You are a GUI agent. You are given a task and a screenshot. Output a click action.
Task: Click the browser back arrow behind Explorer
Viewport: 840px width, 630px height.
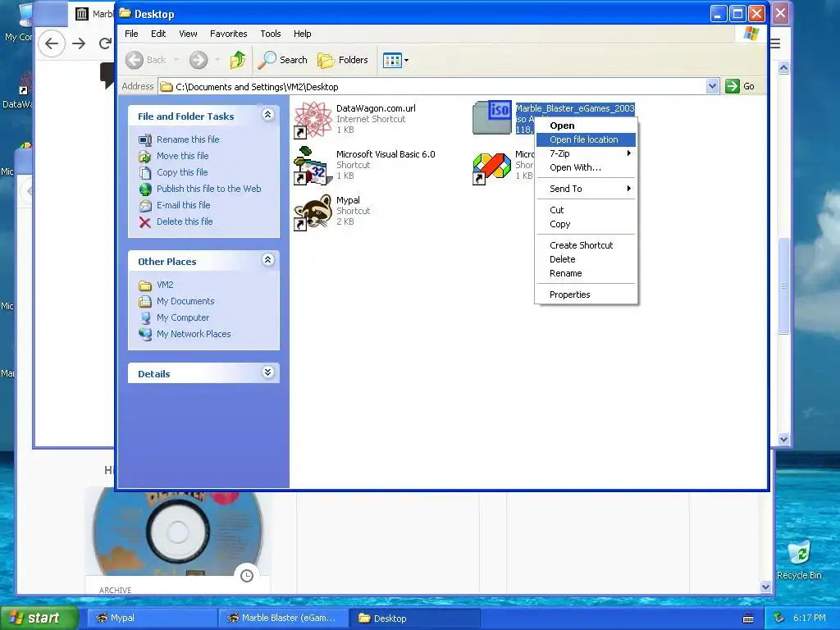pos(52,43)
